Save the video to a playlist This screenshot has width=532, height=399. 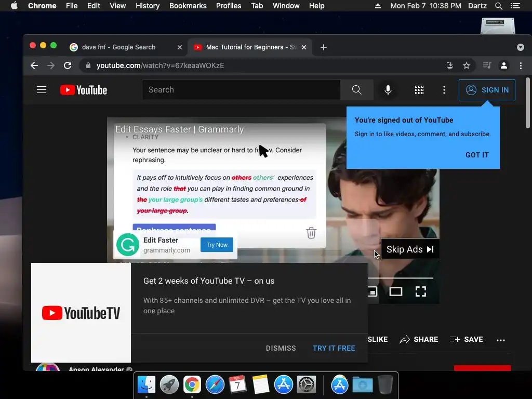pos(467,339)
